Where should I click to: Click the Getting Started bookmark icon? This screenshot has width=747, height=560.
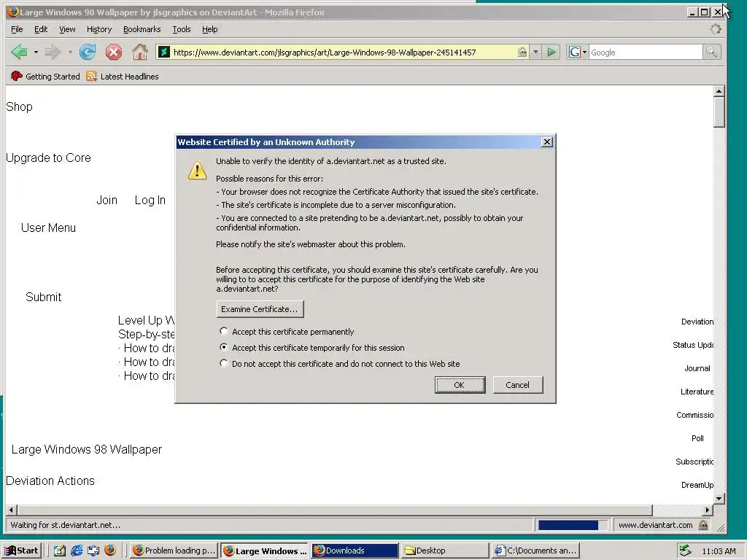pyautogui.click(x=17, y=76)
